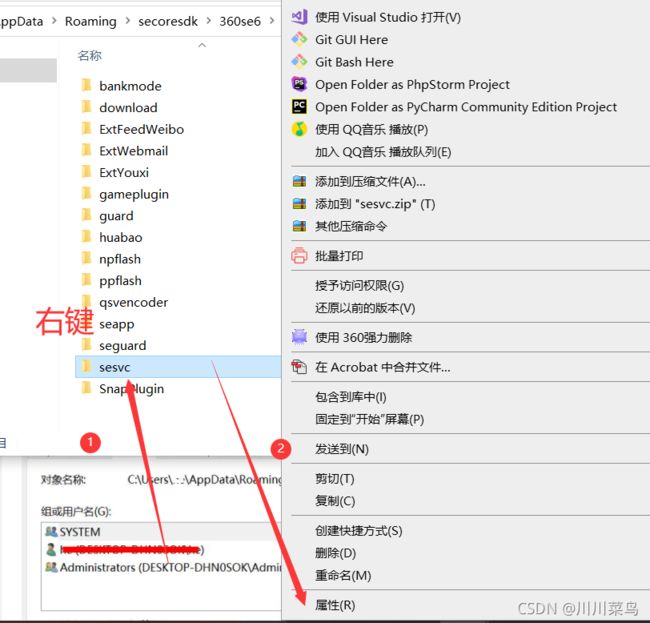Expand chevron after Roaming breadcrumb
Screen dimensions: 650x623
point(128,21)
